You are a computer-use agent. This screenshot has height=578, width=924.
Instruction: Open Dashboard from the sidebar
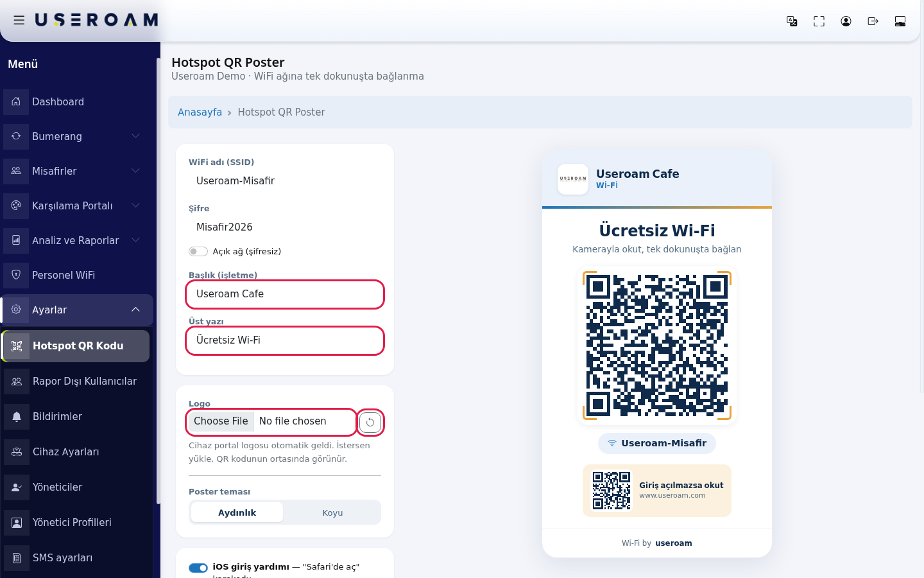pos(77,101)
